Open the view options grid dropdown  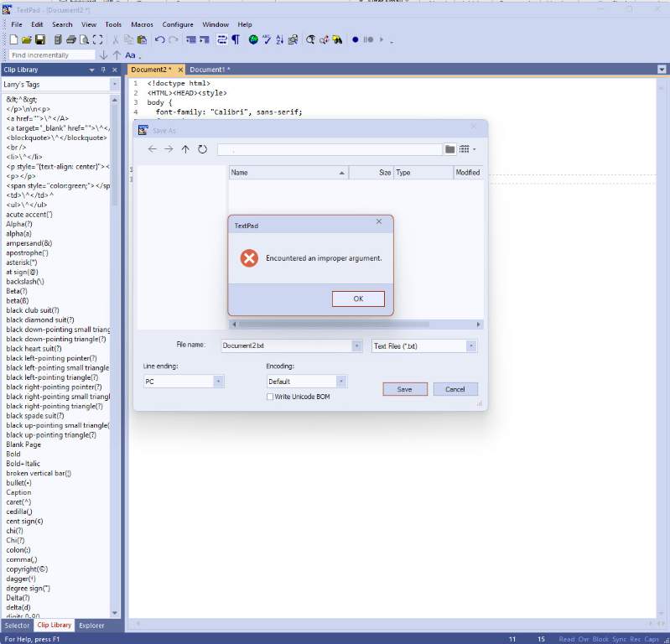(467, 149)
